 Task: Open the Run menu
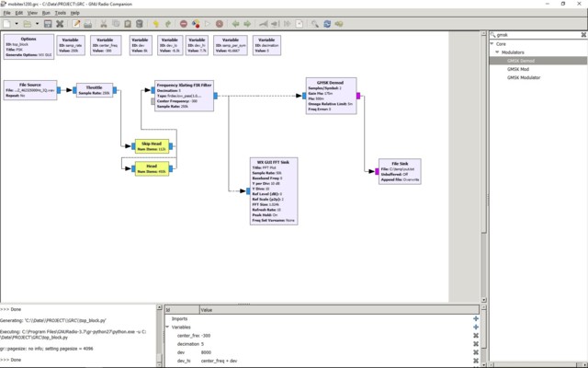[46, 13]
